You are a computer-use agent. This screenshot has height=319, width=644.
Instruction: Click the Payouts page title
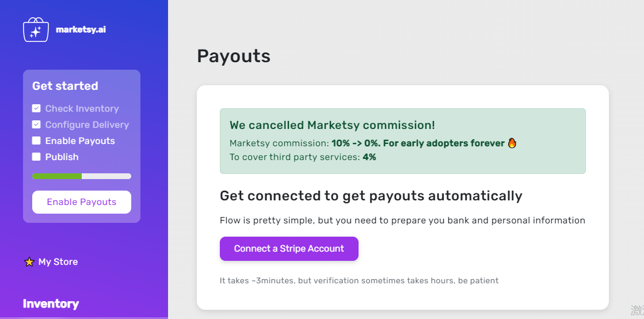pyautogui.click(x=234, y=56)
